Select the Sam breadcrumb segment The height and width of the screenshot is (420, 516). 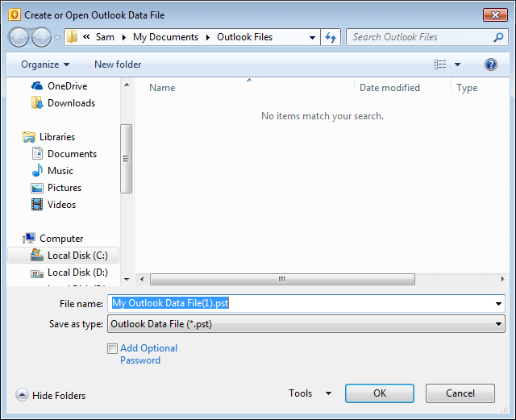coord(105,37)
